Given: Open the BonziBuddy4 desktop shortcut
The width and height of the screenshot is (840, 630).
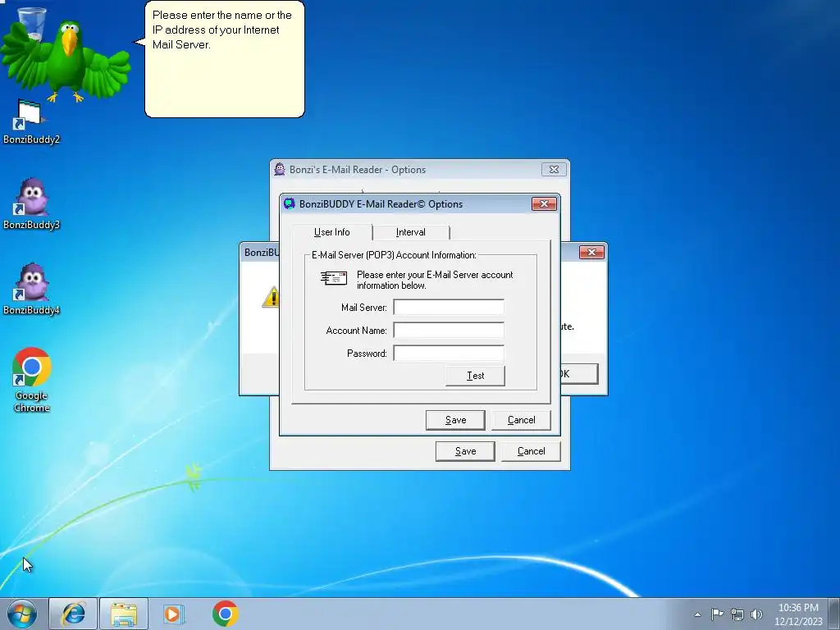Looking at the screenshot, I should pyautogui.click(x=31, y=290).
